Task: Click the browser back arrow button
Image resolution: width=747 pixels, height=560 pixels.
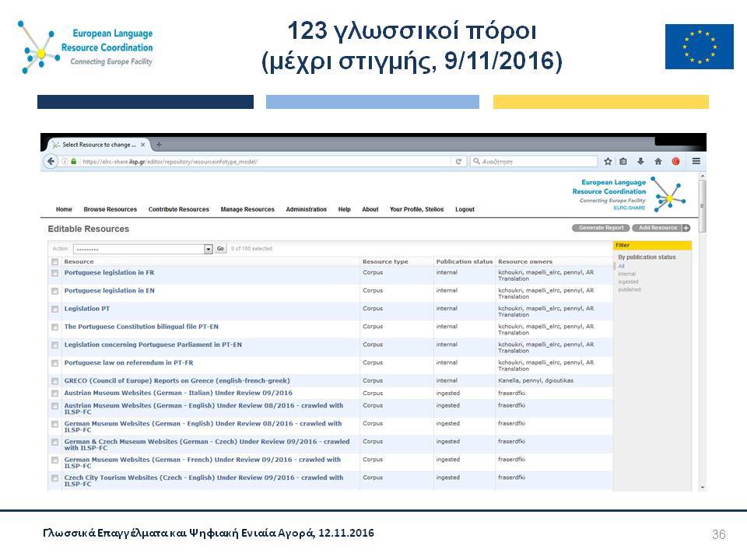Action: 51,162
